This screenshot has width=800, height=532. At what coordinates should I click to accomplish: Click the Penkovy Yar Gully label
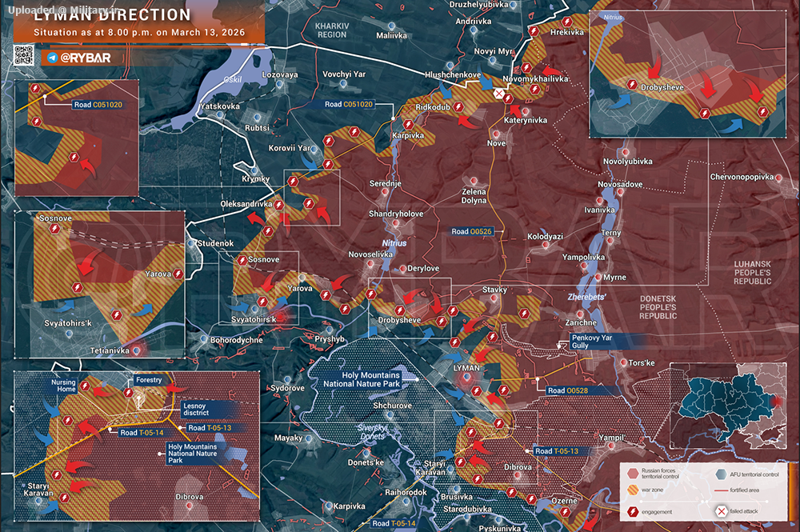tap(592, 342)
